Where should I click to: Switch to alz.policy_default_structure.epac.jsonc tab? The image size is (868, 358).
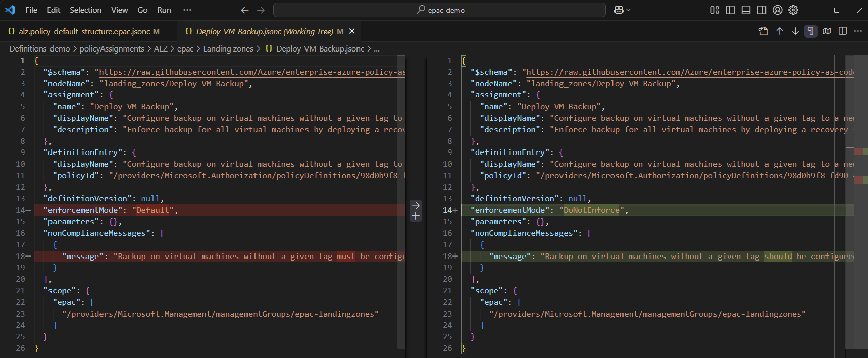(88, 31)
